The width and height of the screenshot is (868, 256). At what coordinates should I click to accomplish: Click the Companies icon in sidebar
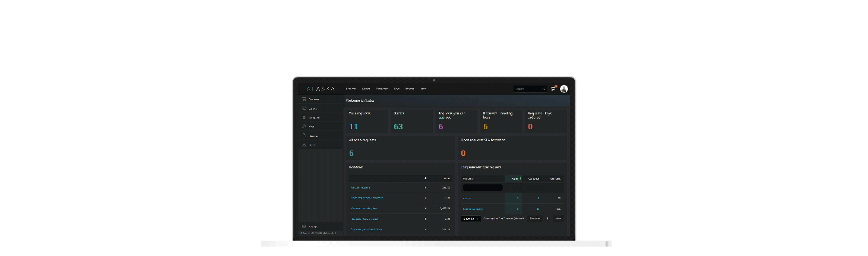[x=304, y=117]
